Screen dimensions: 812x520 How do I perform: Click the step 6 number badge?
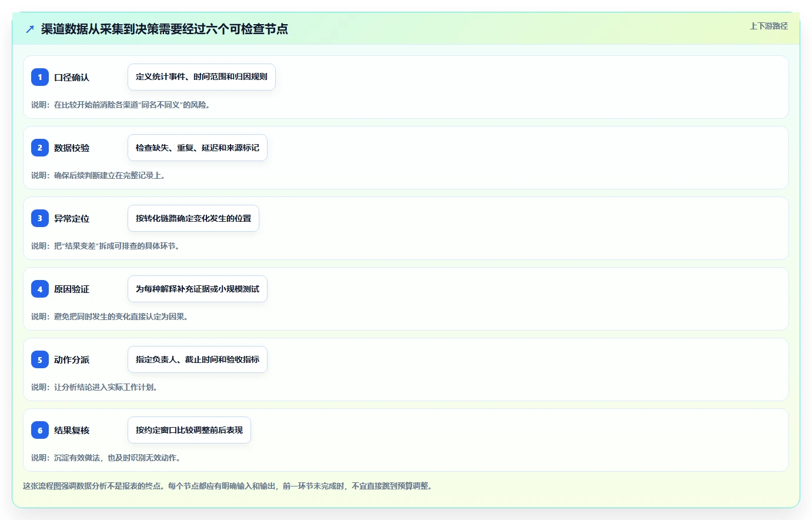[40, 430]
